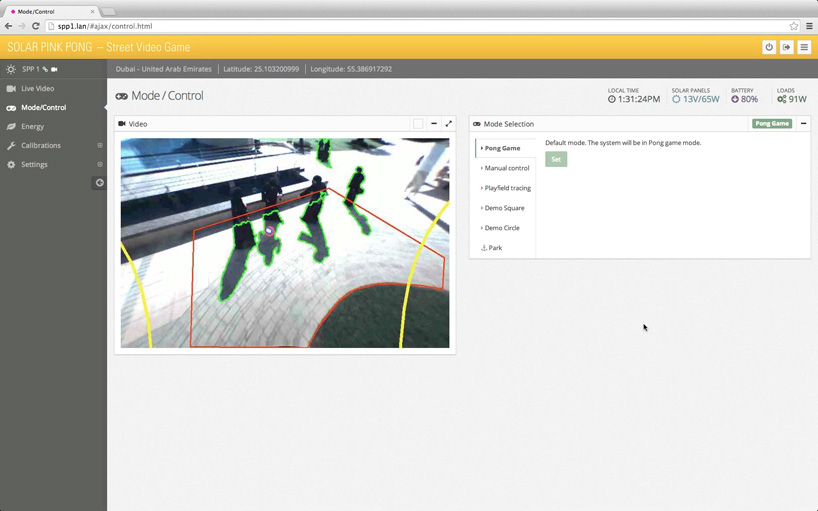Toggle the white square in Video panel header
Viewport: 818px width, 511px height.
[418, 124]
